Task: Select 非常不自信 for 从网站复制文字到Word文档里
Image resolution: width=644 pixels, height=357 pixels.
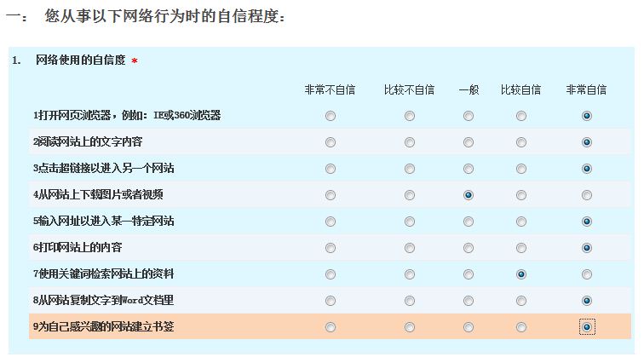Action: coord(330,301)
